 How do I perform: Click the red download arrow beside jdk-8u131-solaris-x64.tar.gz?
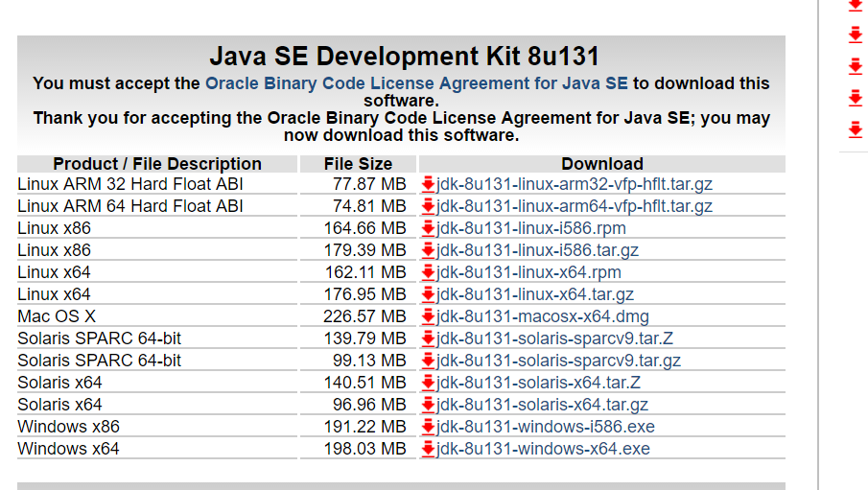[428, 406]
